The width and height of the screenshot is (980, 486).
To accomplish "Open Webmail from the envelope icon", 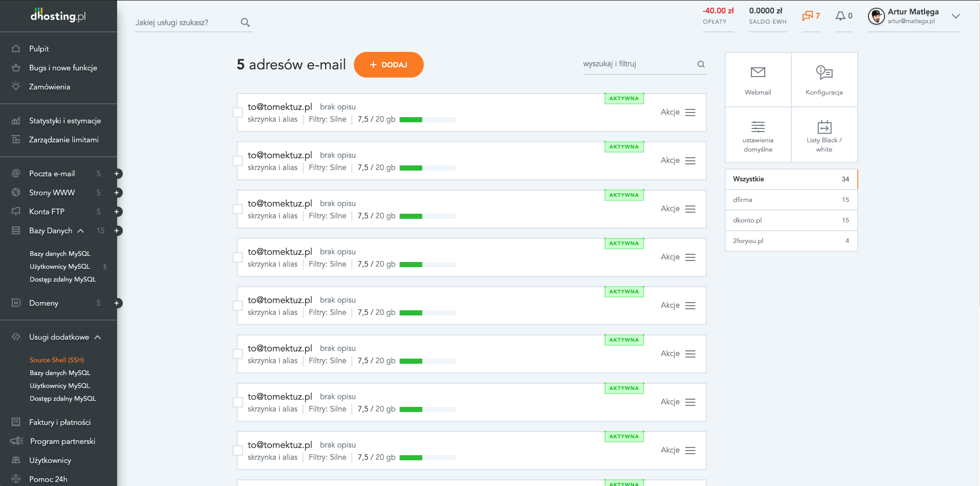I will click(758, 72).
